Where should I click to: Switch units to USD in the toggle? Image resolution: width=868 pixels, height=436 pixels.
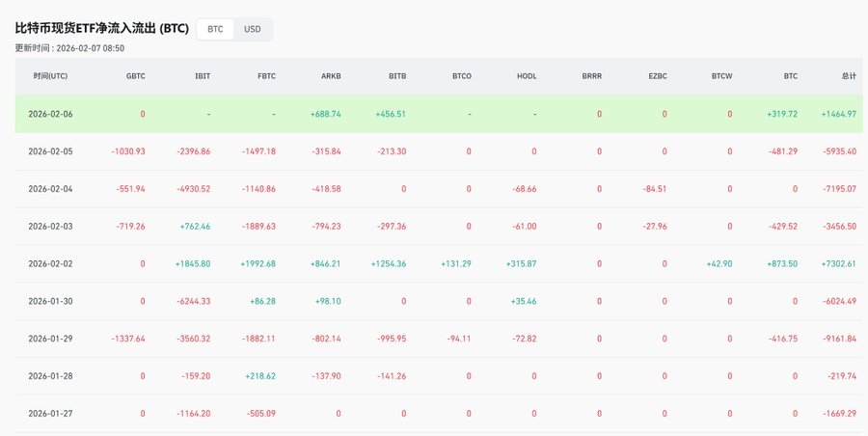coord(252,29)
